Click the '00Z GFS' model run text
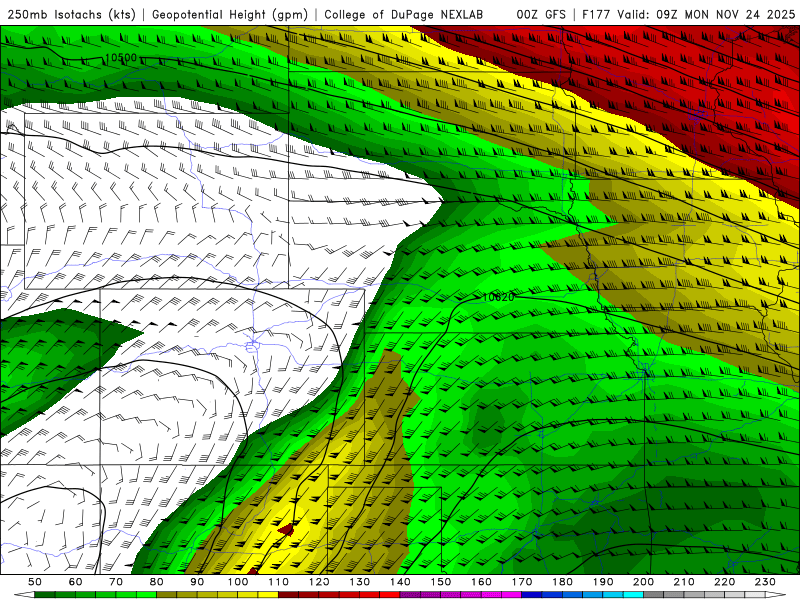Screen dimensions: 800x600 click(x=541, y=14)
